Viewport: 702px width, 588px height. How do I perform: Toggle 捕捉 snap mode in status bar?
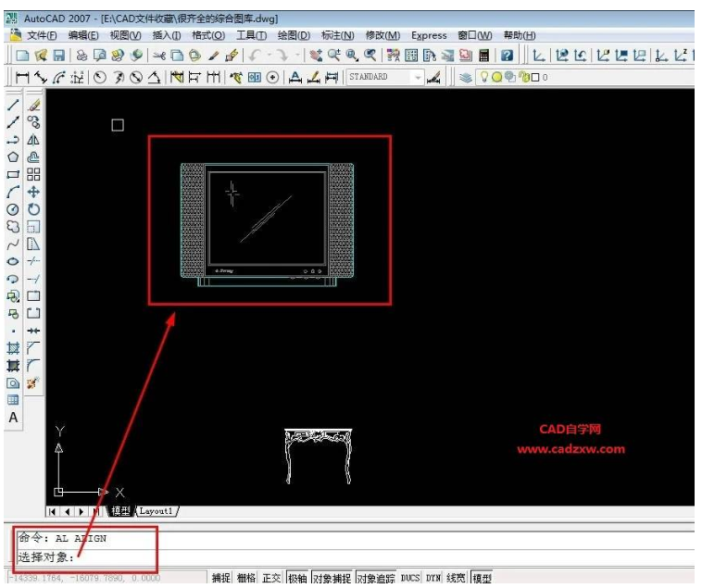pyautogui.click(x=221, y=578)
